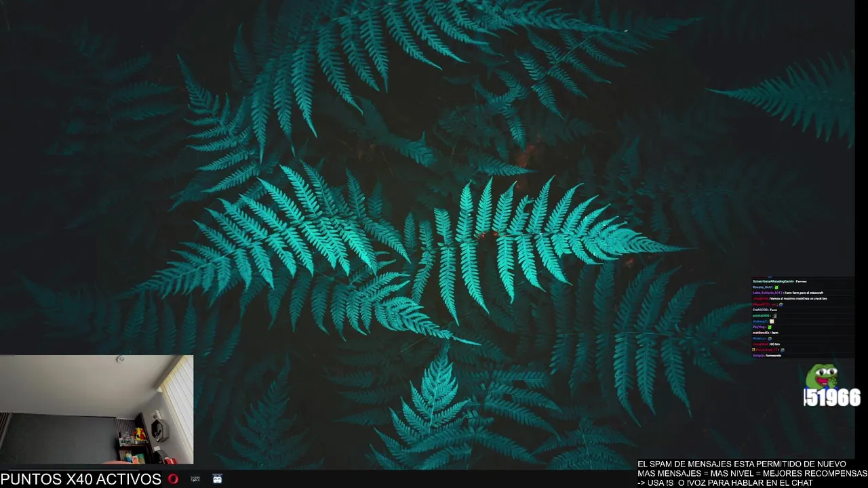This screenshot has height=488, width=868.
Task: Open the Opera browser taskbar icon
Action: [x=174, y=479]
